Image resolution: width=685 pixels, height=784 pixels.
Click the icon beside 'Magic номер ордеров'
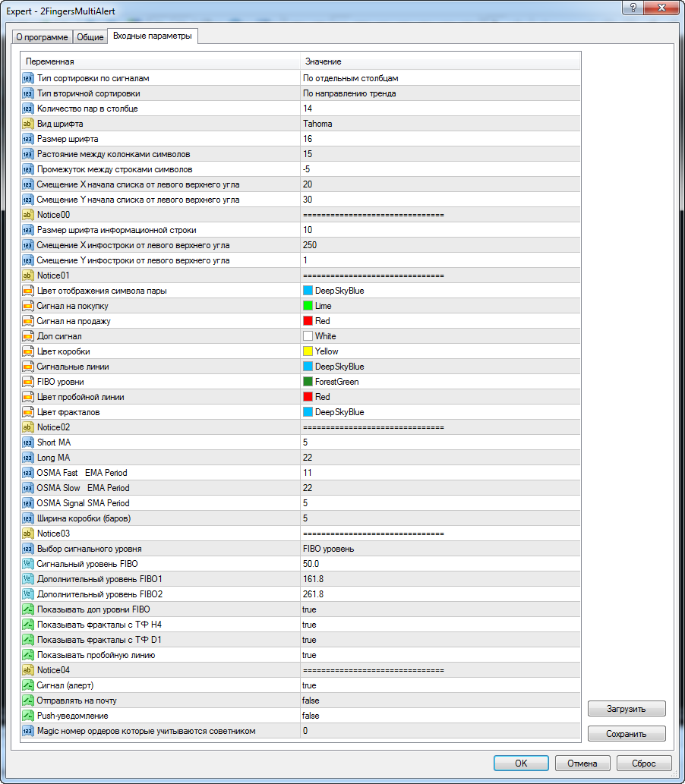pyautogui.click(x=27, y=731)
